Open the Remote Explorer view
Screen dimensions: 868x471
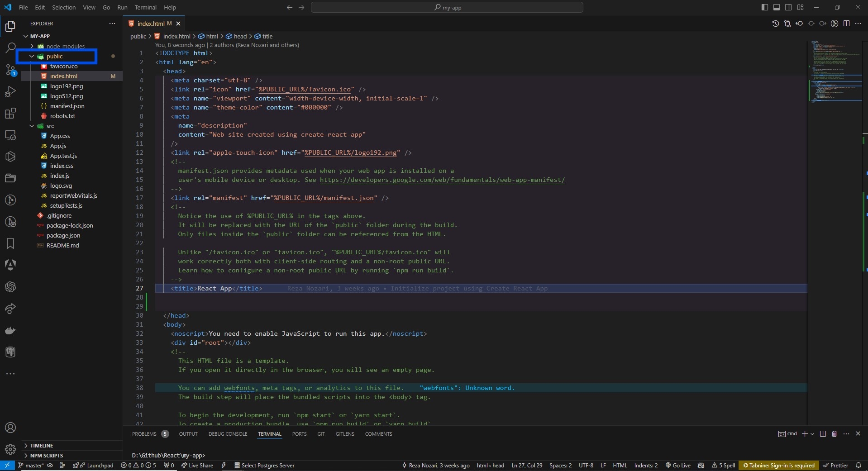click(10, 135)
